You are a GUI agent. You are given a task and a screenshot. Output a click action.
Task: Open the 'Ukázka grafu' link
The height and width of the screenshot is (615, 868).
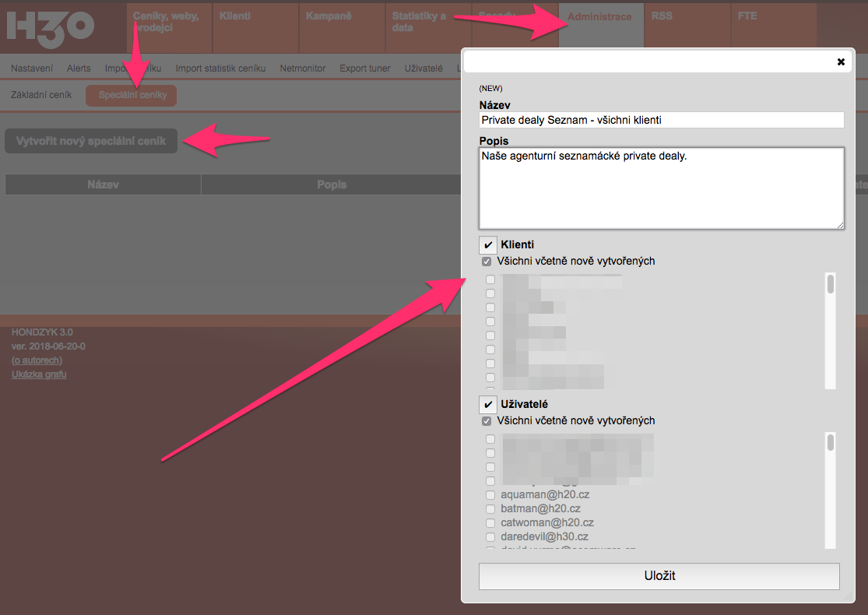[x=39, y=374]
